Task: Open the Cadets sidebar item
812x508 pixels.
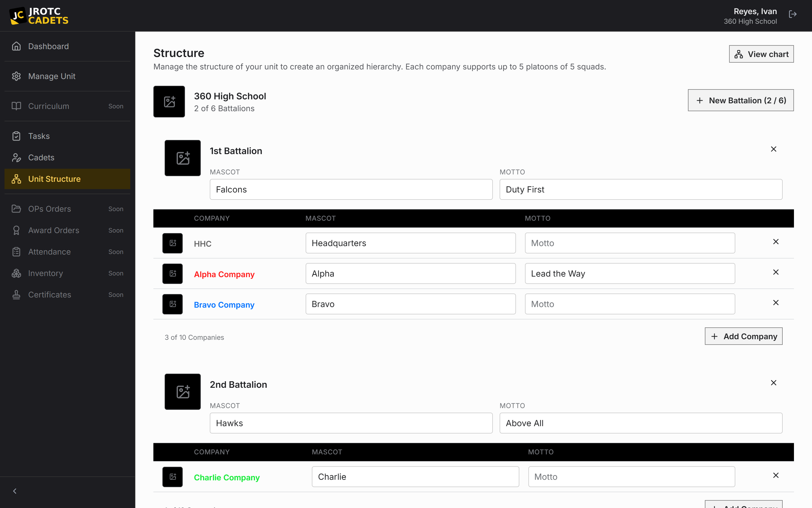Action: tap(67, 157)
